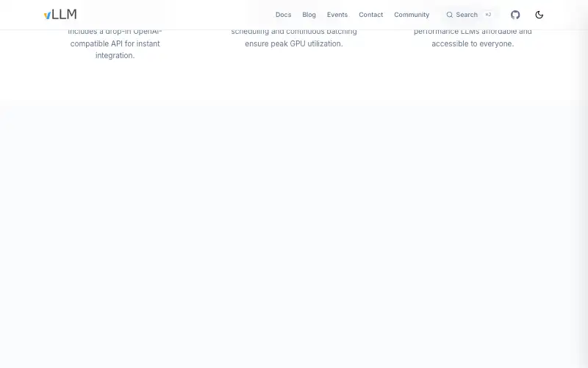
Task: Go to the Blog page
Action: coord(309,15)
